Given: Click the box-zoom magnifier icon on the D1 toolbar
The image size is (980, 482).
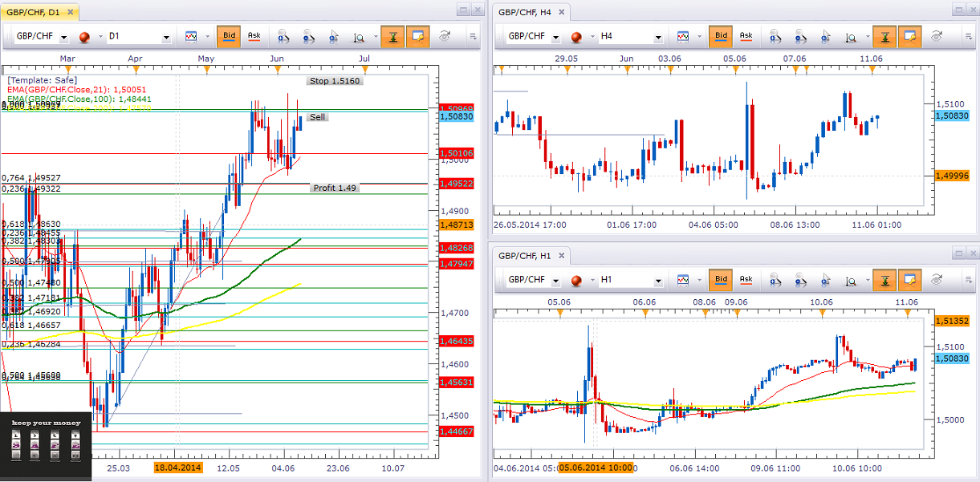Looking at the screenshot, I should (x=360, y=37).
